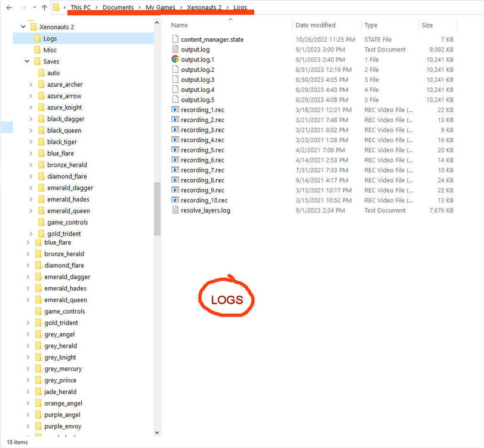
Task: Click the azure_knight folder icon
Action: point(41,107)
